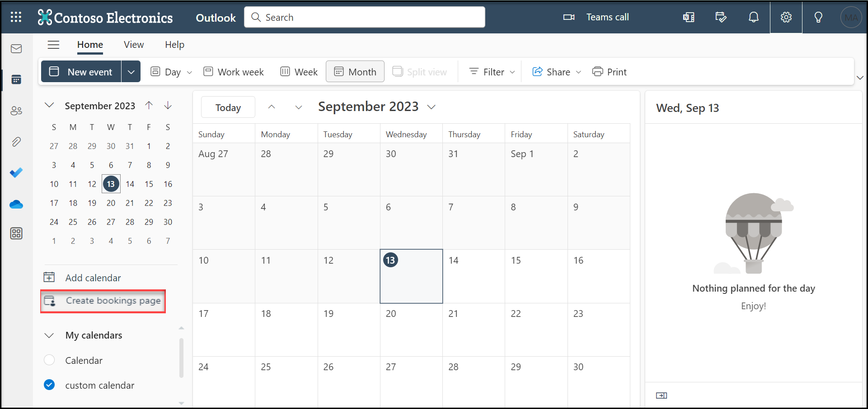Image resolution: width=868 pixels, height=409 pixels.
Task: Open files with the paperclip sidebar icon
Action: pos(16,142)
